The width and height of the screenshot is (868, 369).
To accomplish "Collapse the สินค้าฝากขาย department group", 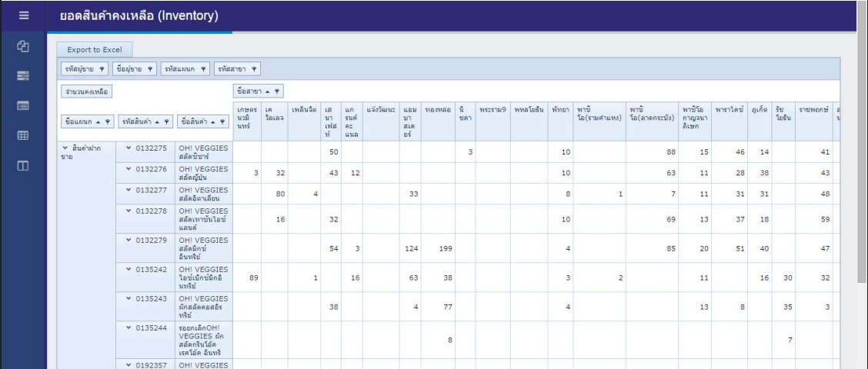I will (65, 147).
